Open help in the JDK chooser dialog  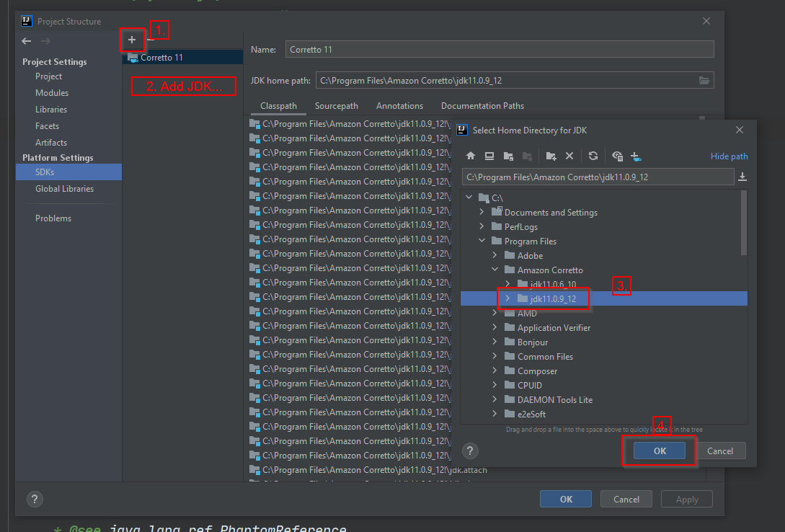pyautogui.click(x=470, y=451)
